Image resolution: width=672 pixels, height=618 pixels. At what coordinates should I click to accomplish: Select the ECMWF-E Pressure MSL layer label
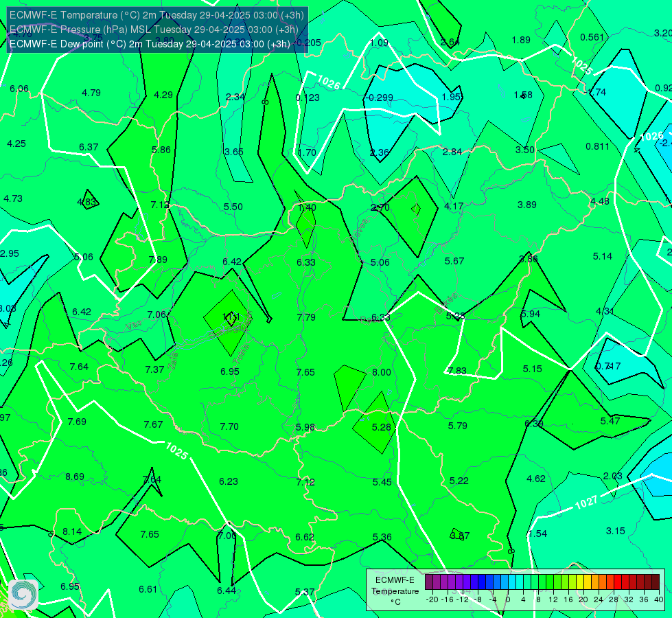pos(154,29)
